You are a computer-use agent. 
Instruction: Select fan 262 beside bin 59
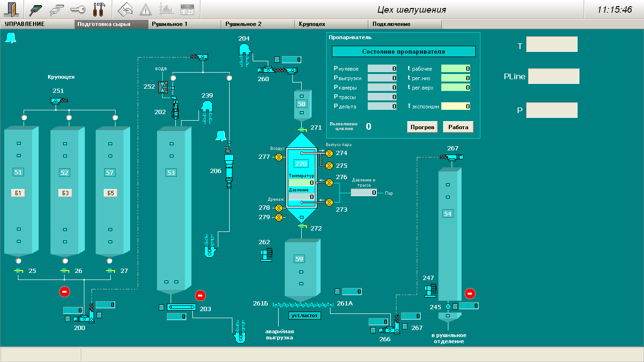[265, 255]
